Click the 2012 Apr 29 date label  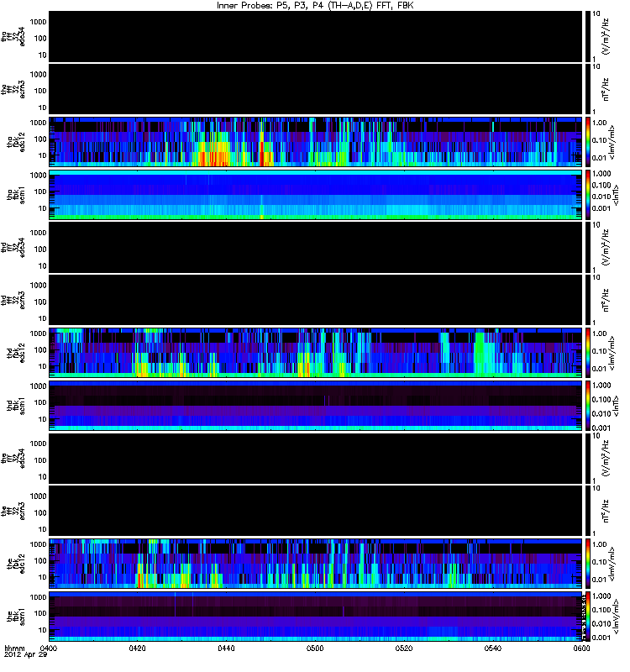tap(25, 655)
